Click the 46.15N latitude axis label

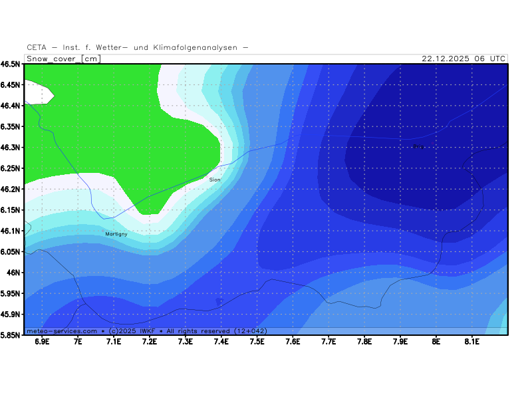[11, 210]
